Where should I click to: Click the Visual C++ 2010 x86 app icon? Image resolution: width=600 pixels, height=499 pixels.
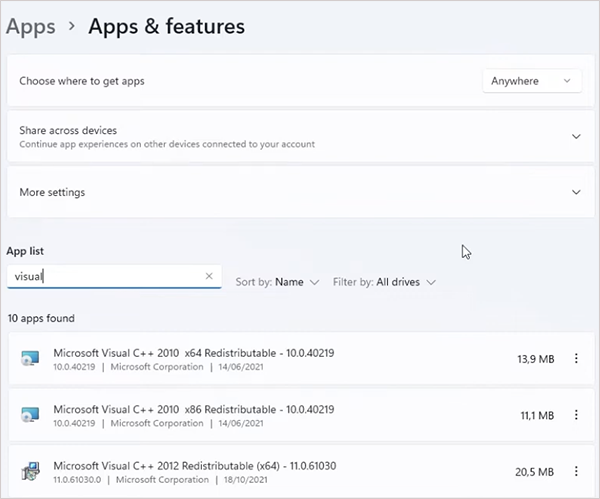[30, 415]
